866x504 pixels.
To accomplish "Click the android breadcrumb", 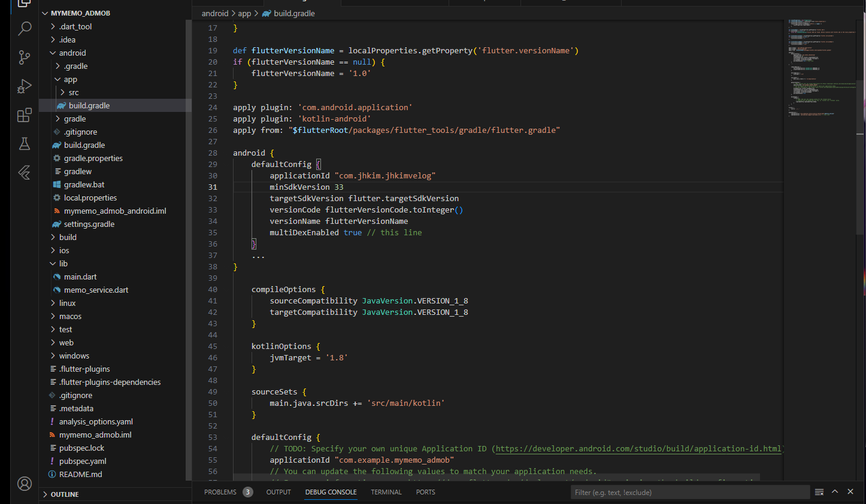I will [x=215, y=13].
